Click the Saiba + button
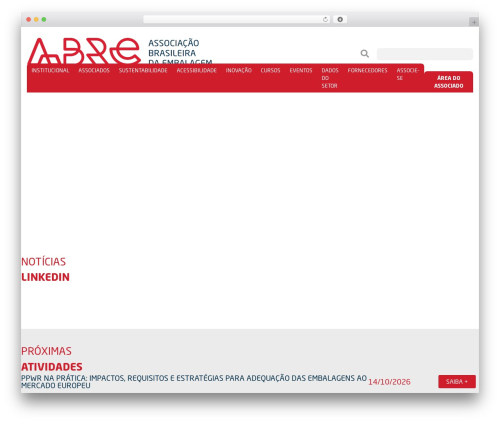This screenshot has height=423, width=500. coord(457,382)
